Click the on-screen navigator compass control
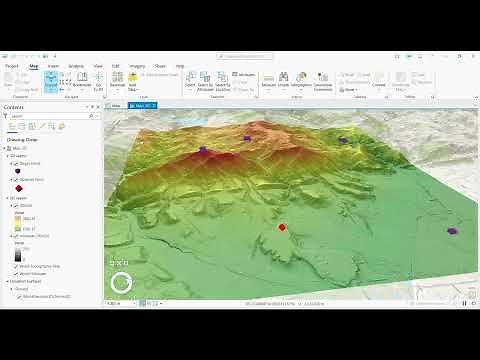480x360 pixels. point(121,283)
